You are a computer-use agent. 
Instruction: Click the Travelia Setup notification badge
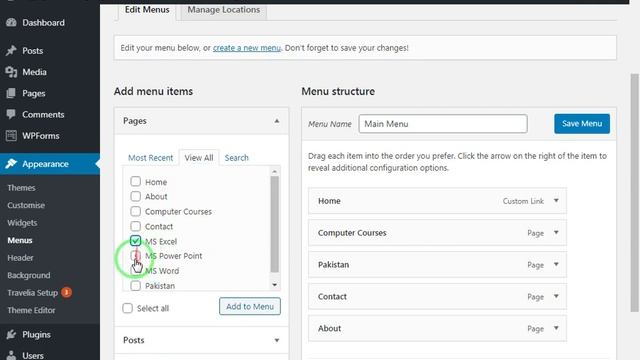pos(67,292)
